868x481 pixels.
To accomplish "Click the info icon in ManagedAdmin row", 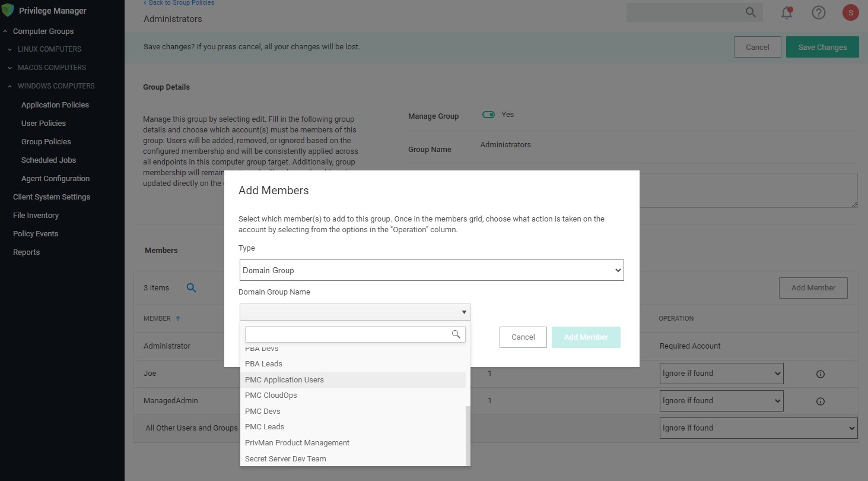I will [821, 401].
